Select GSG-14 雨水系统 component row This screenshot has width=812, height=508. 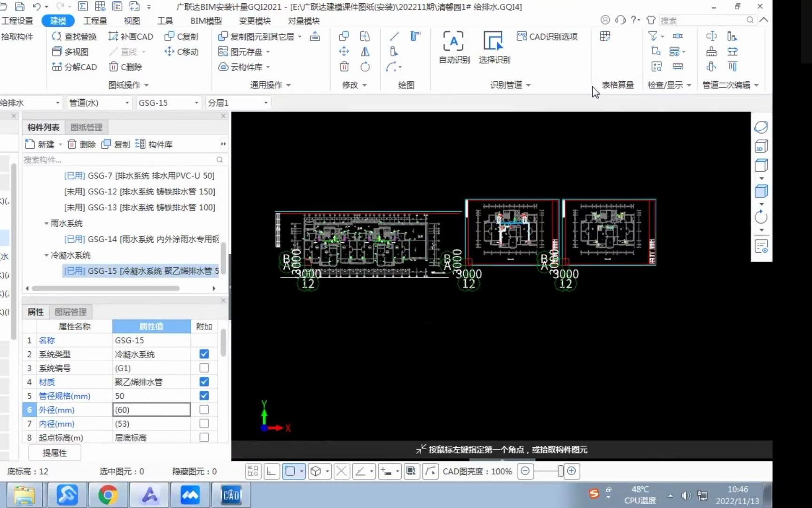(x=141, y=239)
